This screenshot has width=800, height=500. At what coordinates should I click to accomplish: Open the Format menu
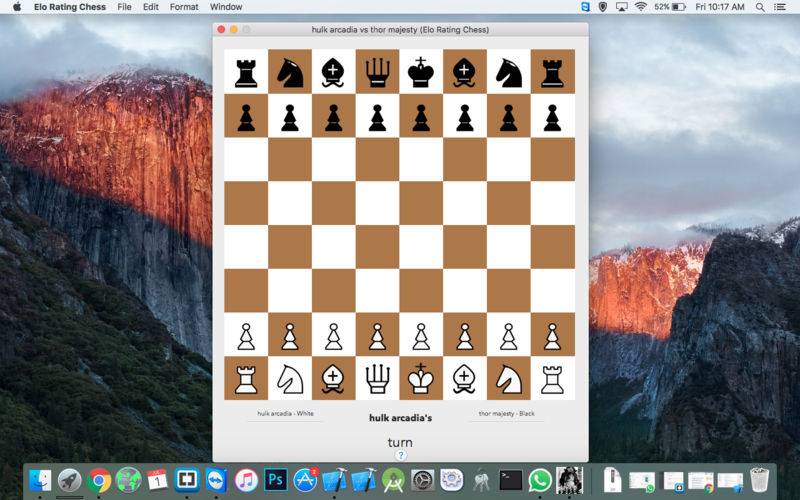184,7
